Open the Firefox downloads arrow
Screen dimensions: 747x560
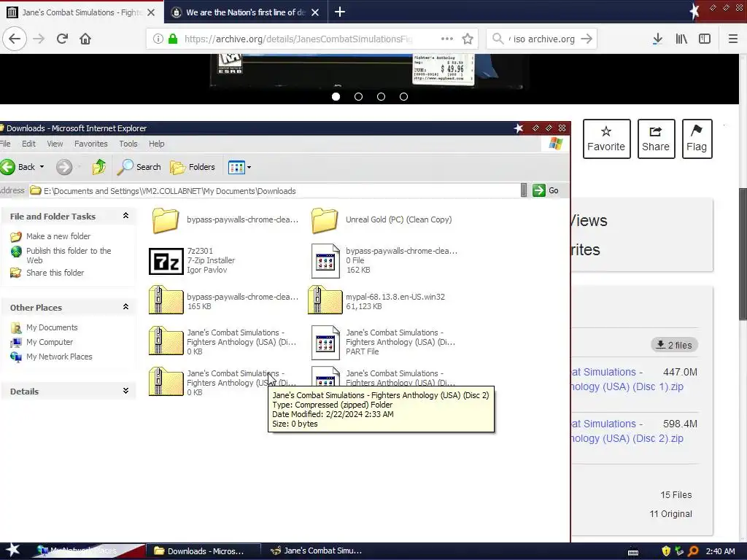pos(657,39)
